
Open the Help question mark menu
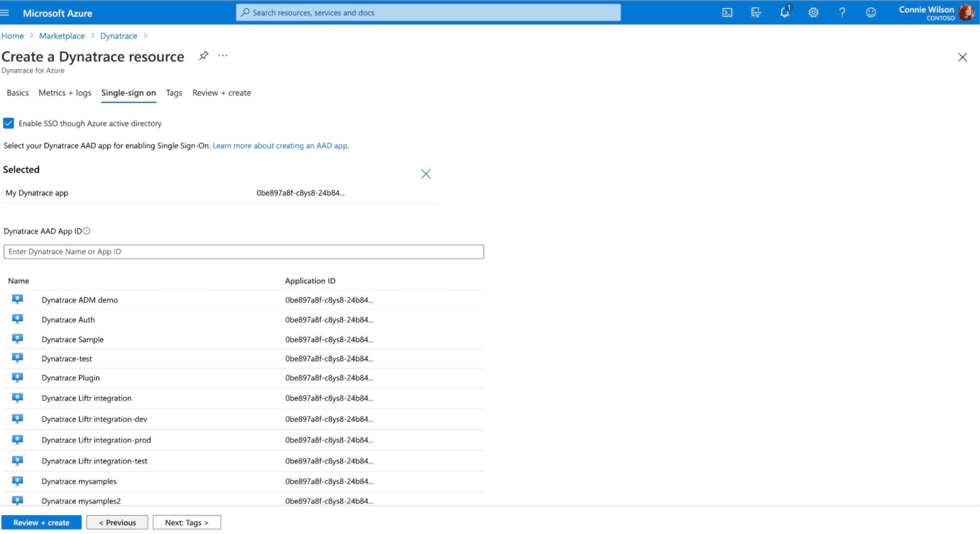(842, 13)
